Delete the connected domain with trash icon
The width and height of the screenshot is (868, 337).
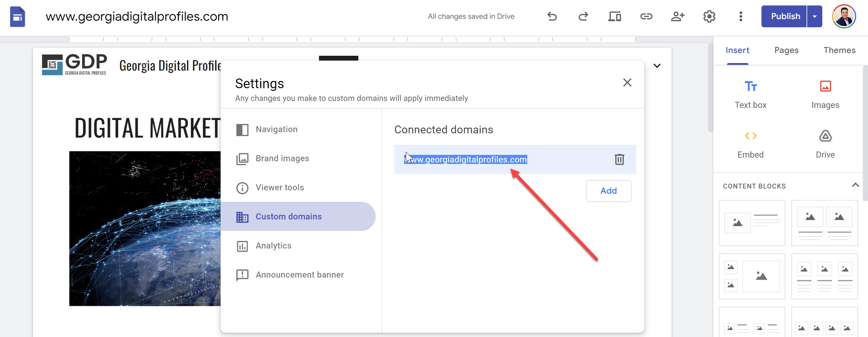(619, 159)
